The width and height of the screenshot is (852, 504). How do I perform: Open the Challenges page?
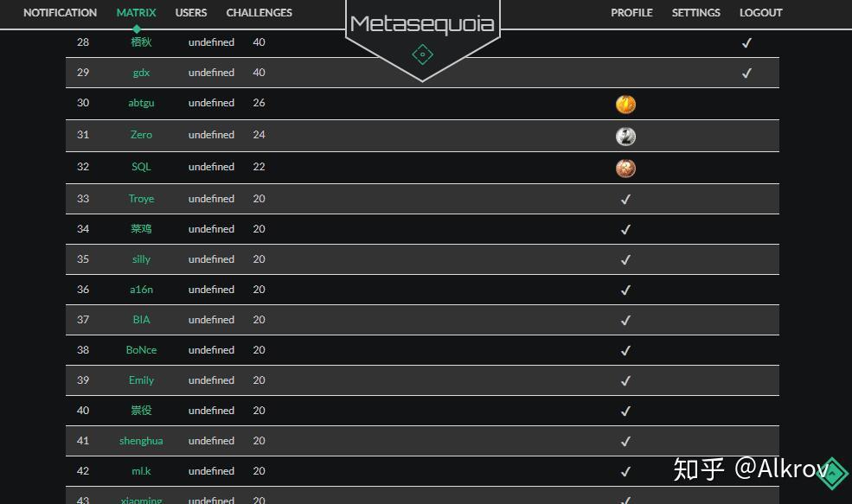pos(259,13)
